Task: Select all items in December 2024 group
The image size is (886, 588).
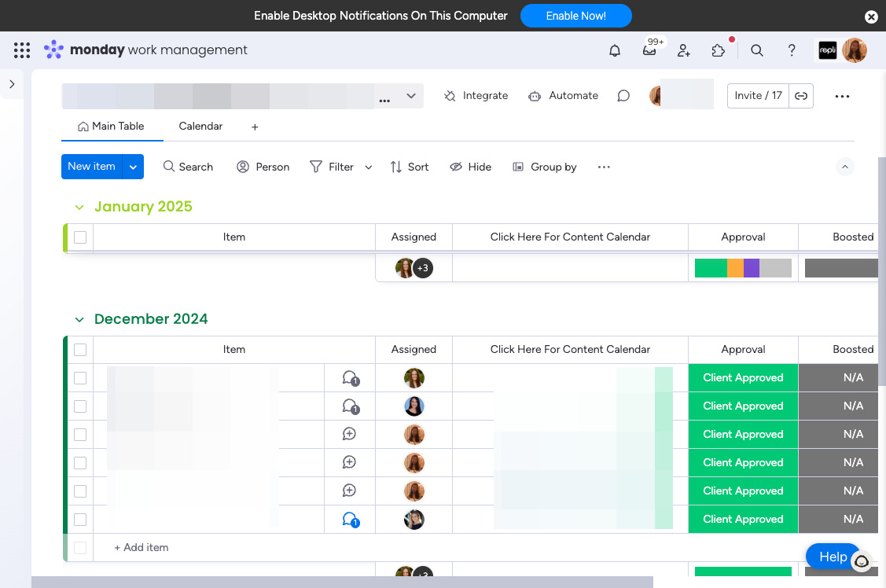Action: (x=80, y=350)
